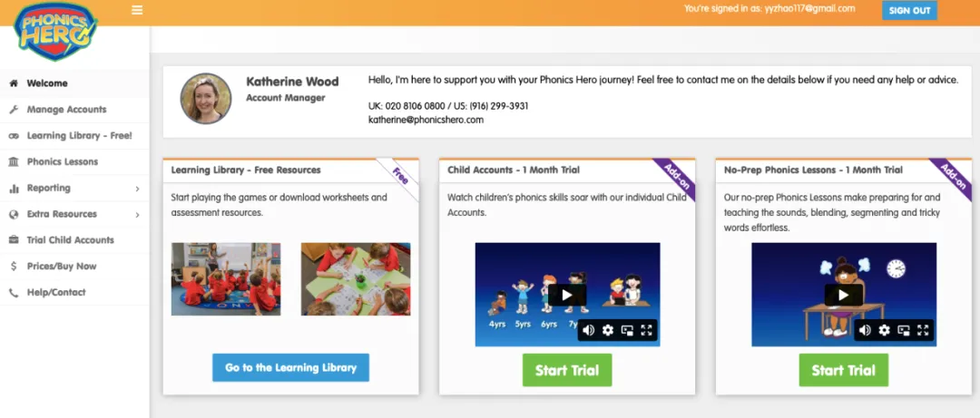
Task: Mute the Child Accounts video volume
Action: pyautogui.click(x=587, y=330)
